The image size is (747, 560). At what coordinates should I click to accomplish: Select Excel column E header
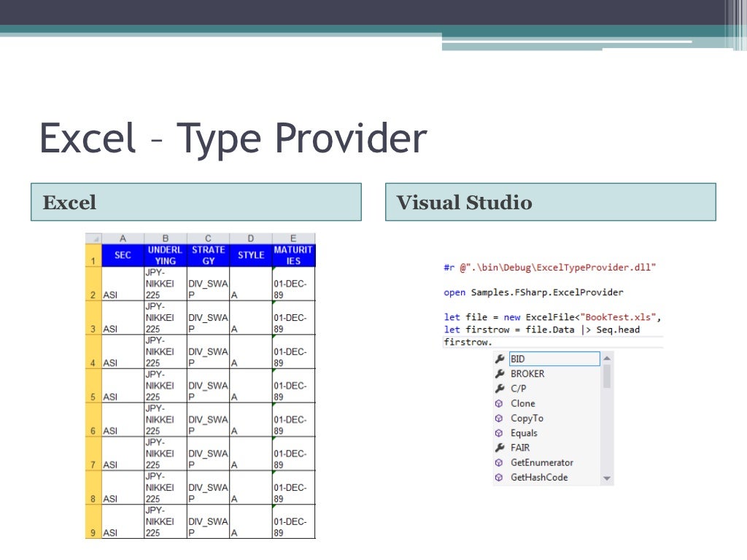(293, 238)
